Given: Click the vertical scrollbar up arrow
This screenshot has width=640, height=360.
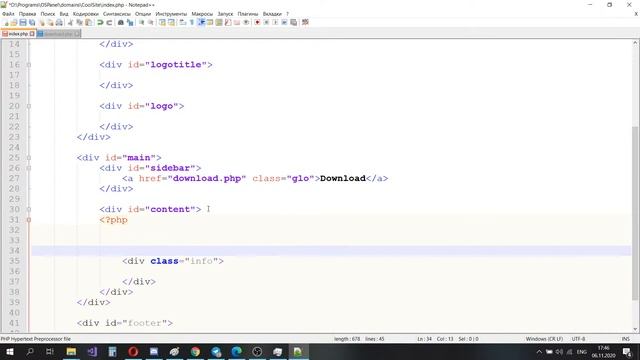Looking at the screenshot, I should click(635, 43).
